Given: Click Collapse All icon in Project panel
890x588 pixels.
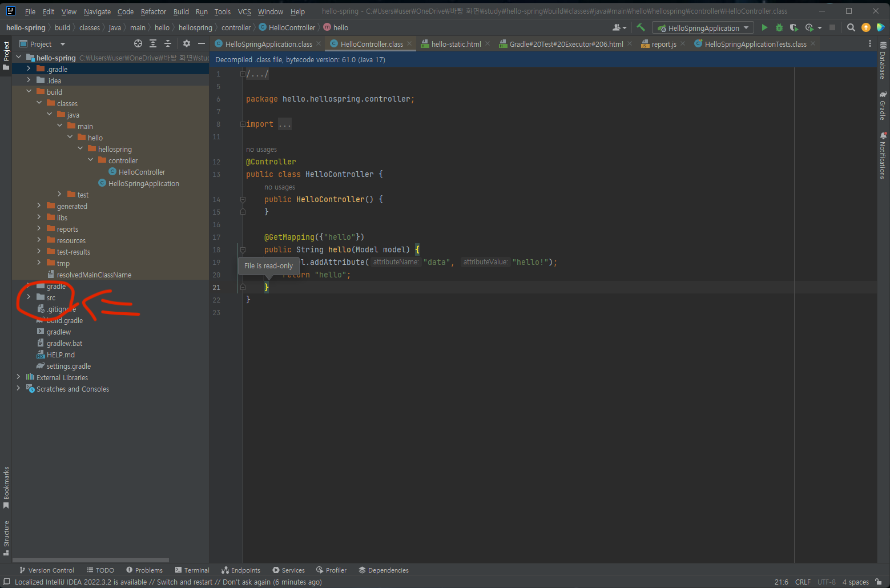Looking at the screenshot, I should tap(168, 43).
